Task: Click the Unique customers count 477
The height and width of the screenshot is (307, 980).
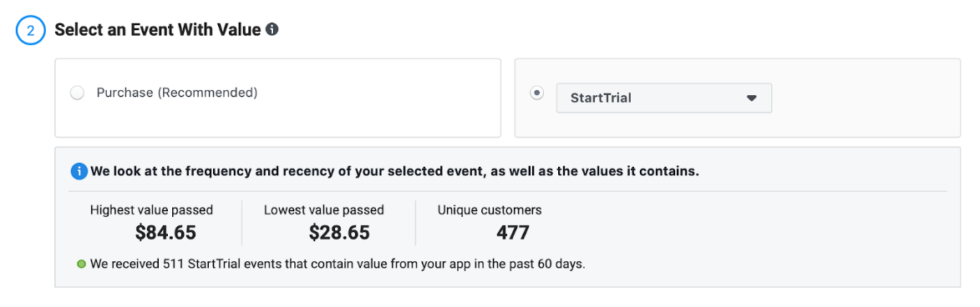Action: click(513, 233)
